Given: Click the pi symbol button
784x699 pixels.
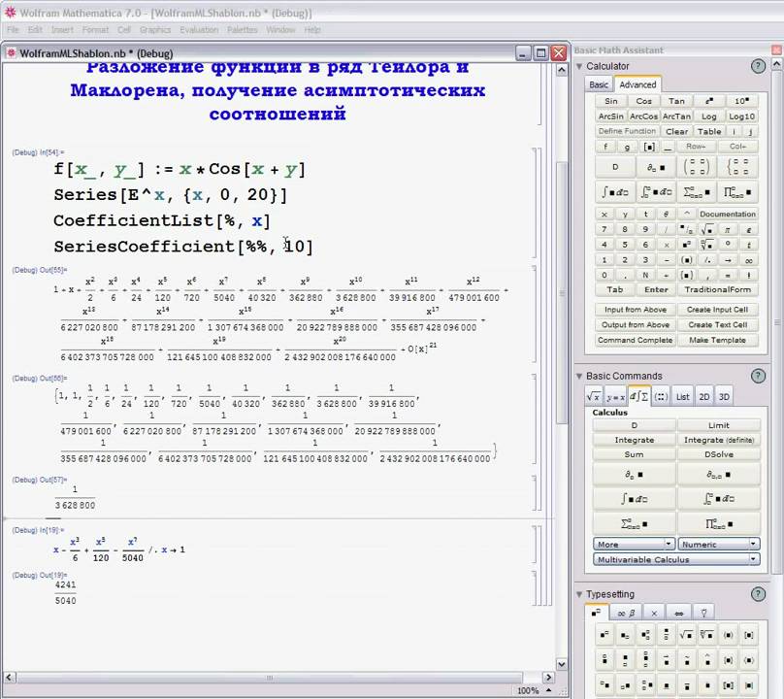Looking at the screenshot, I should pyautogui.click(x=726, y=230).
